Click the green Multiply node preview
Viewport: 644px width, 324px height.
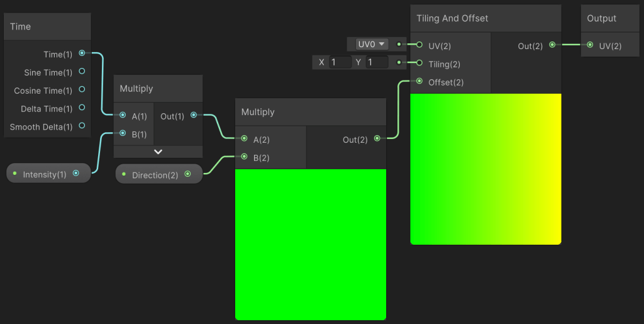click(310, 244)
